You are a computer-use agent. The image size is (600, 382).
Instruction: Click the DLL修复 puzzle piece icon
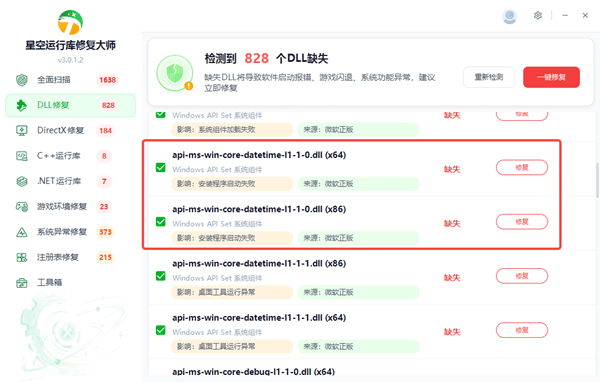(x=22, y=105)
